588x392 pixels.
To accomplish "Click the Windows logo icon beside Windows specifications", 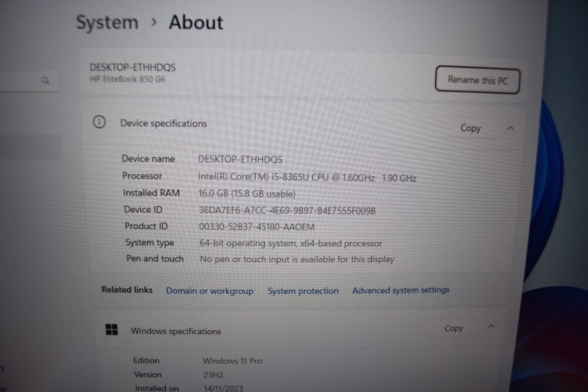I will pos(111,330).
